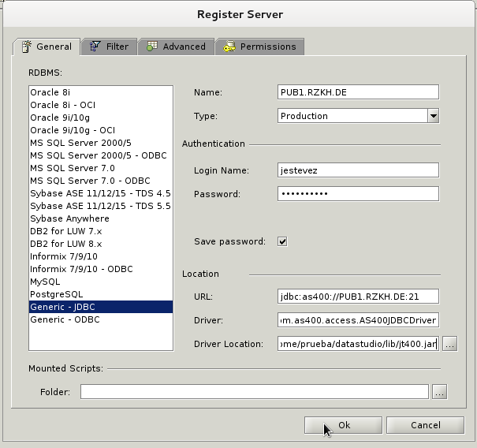Select MySQL in the RDBMS list
477x448 pixels.
click(101, 282)
